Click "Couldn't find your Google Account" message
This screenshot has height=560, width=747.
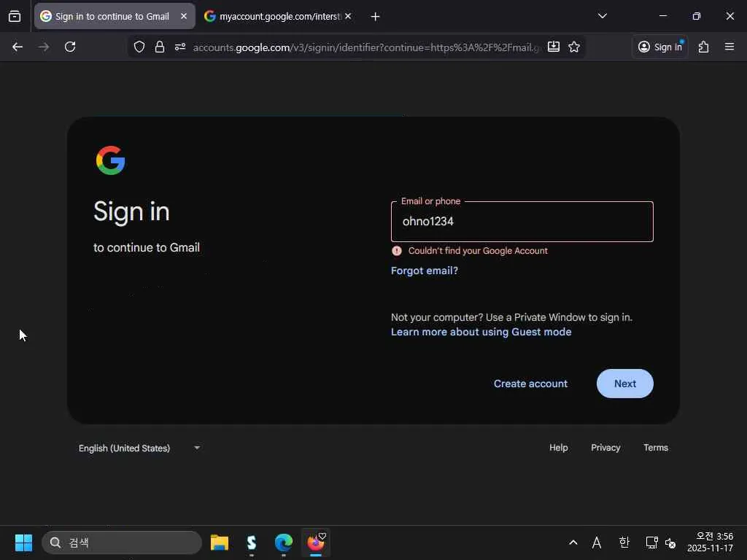point(478,251)
